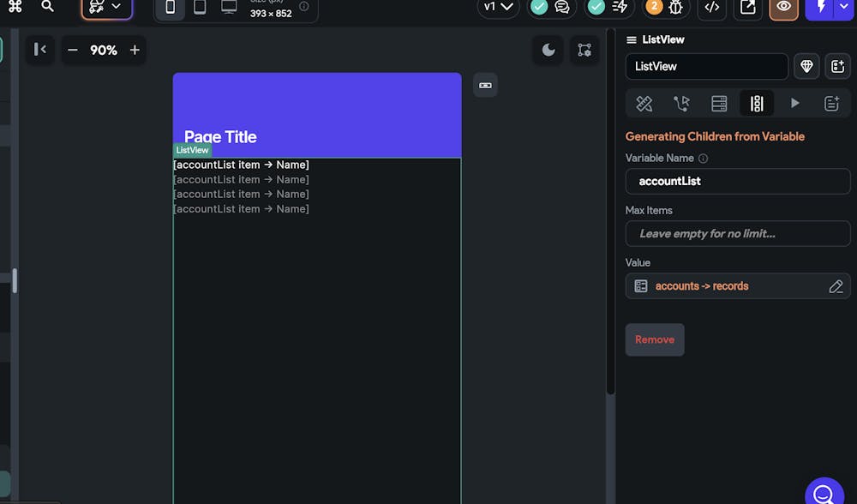Screen dimensions: 857x504
Task: Zoom out with the minus button
Action: pos(72,51)
